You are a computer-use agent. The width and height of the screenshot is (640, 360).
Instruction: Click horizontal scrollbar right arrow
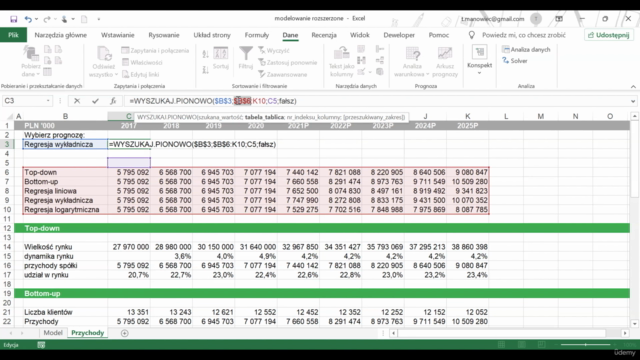625,333
